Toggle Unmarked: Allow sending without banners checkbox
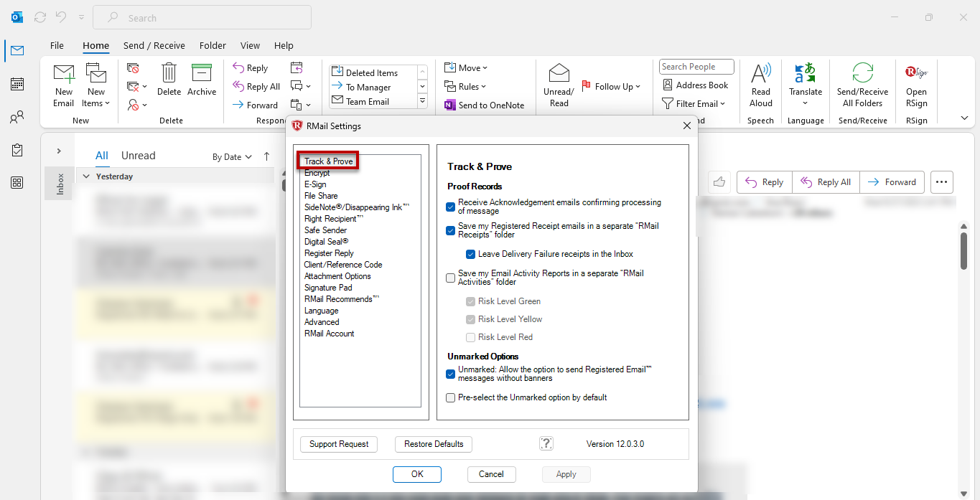 451,374
